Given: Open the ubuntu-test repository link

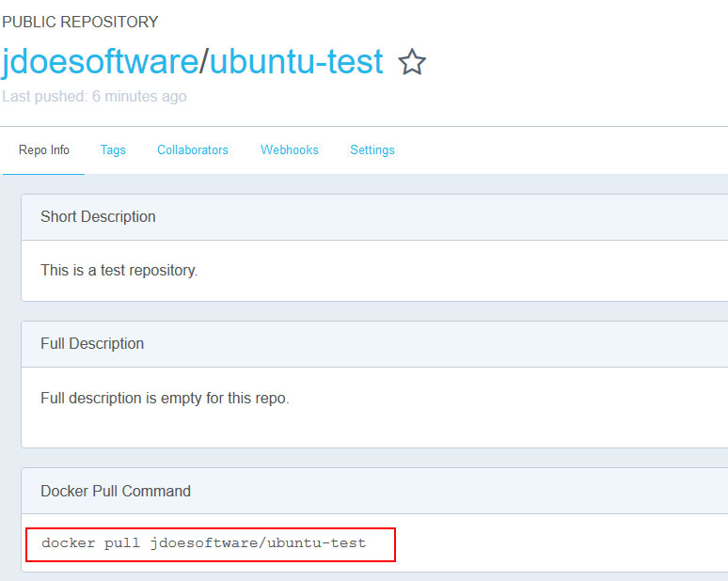Looking at the screenshot, I should [x=296, y=61].
